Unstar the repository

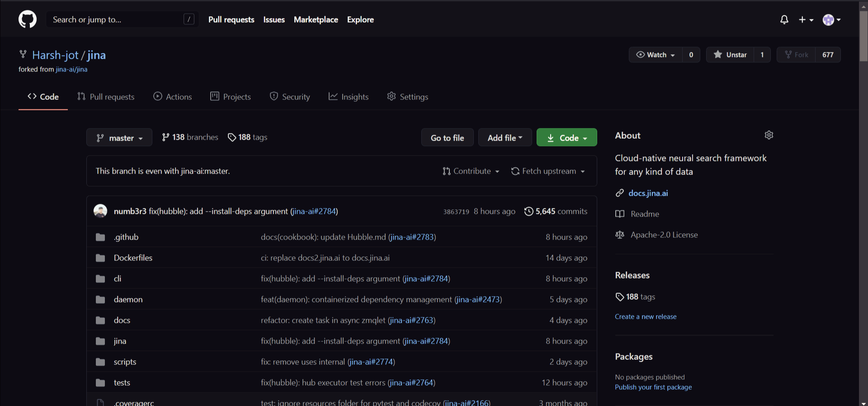coord(730,55)
